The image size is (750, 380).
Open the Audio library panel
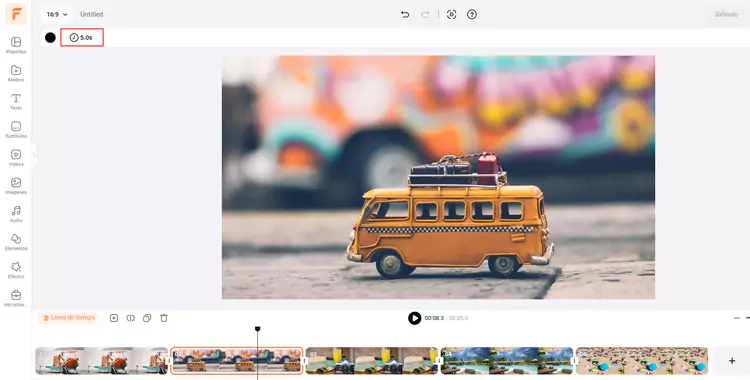coord(16,214)
